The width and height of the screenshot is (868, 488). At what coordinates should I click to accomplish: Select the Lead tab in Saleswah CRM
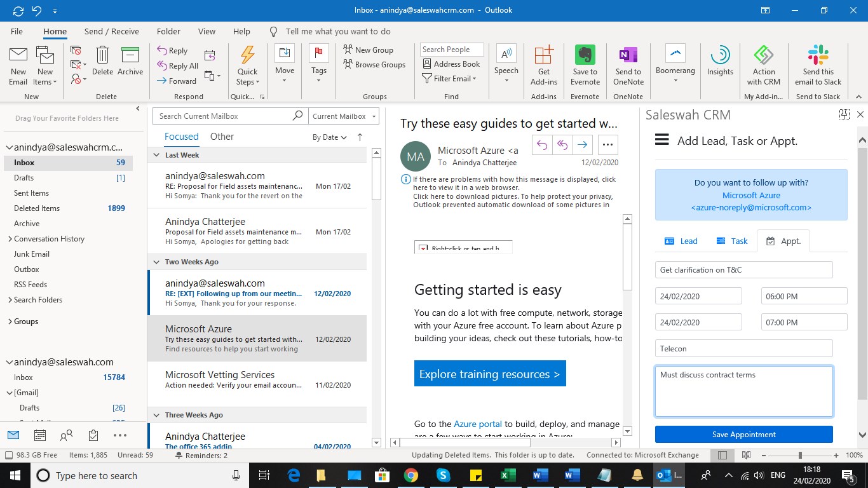click(x=681, y=241)
